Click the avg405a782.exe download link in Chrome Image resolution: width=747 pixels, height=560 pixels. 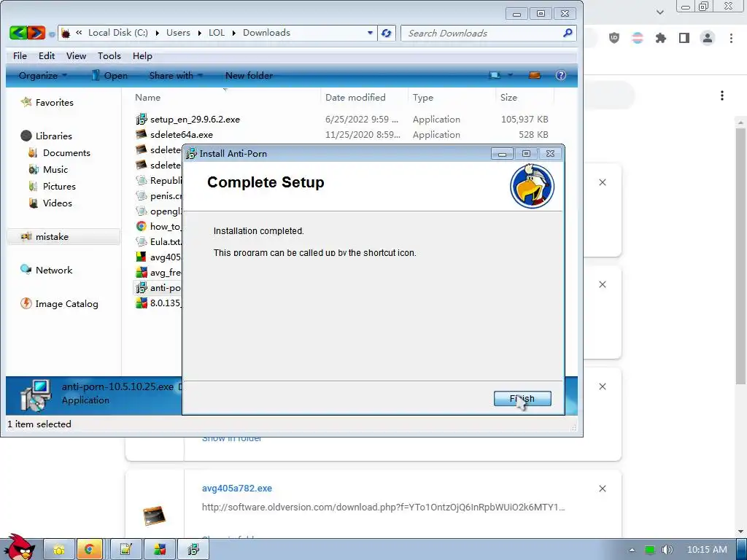237,488
